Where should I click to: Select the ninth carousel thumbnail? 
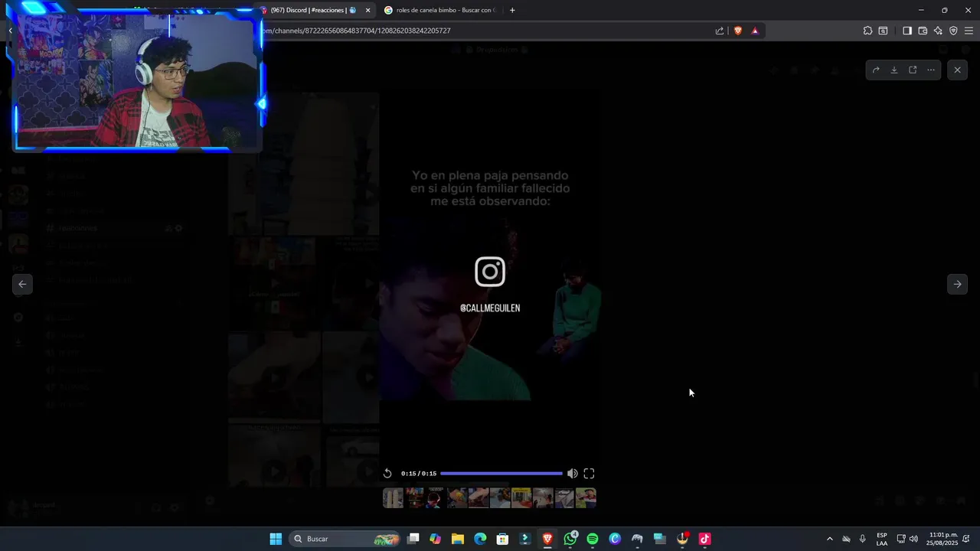[564, 498]
